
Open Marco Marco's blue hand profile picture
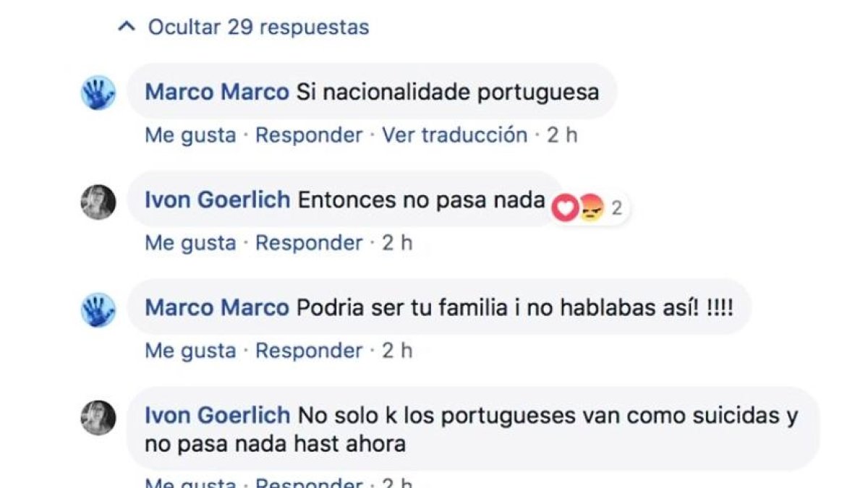pyautogui.click(x=97, y=94)
